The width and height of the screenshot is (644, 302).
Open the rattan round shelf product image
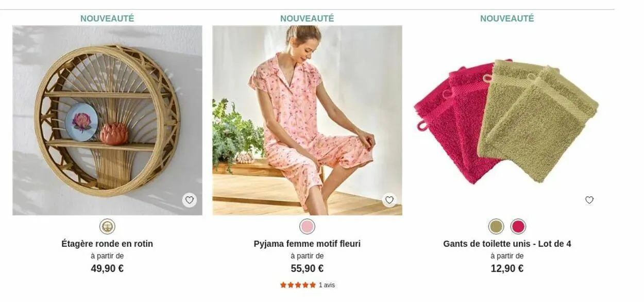[107, 120]
